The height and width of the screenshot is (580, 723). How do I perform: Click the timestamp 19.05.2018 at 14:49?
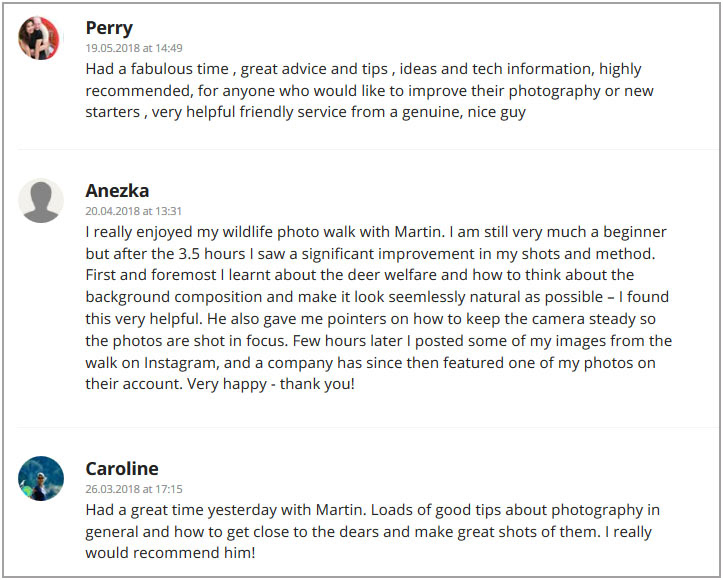[x=134, y=48]
